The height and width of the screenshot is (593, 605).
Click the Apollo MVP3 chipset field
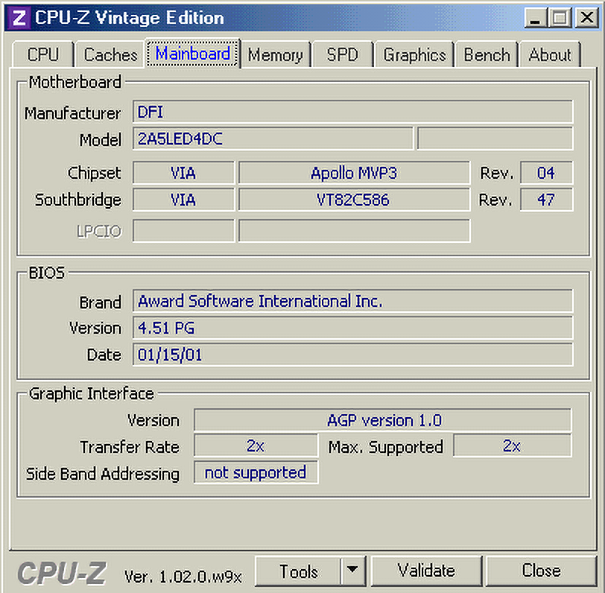(x=354, y=173)
